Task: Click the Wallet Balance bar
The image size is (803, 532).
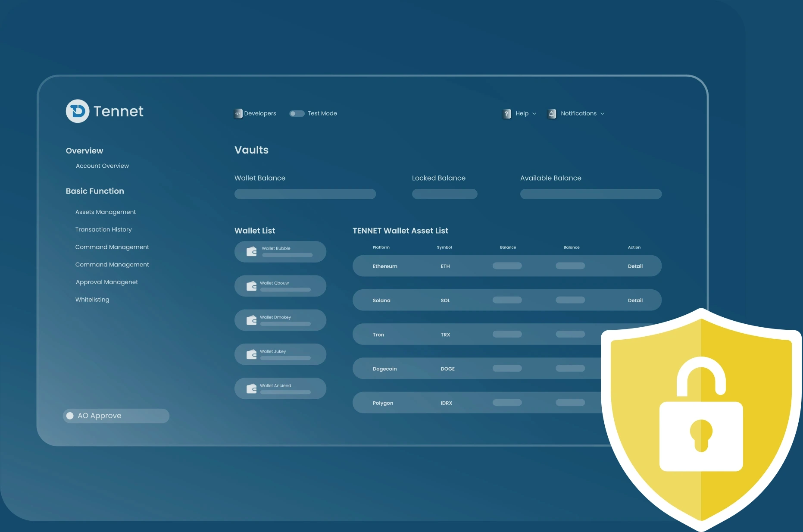Action: 305,194
